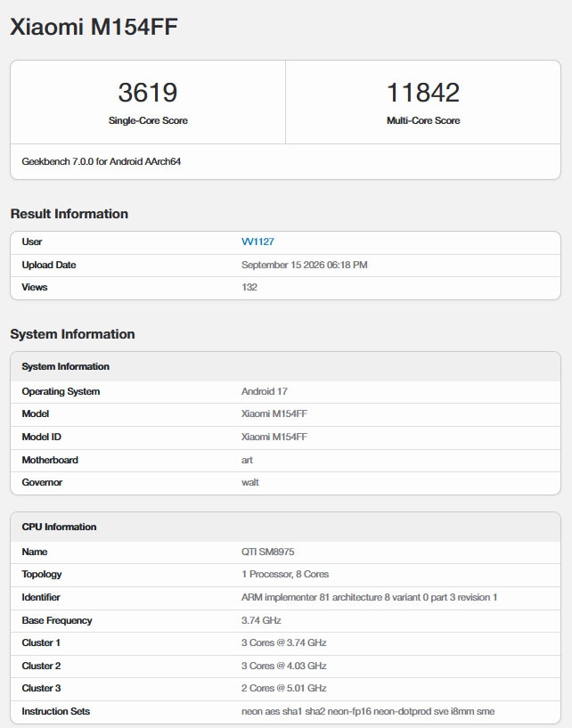
Task: Click the Identifier row label
Action: (x=41, y=598)
